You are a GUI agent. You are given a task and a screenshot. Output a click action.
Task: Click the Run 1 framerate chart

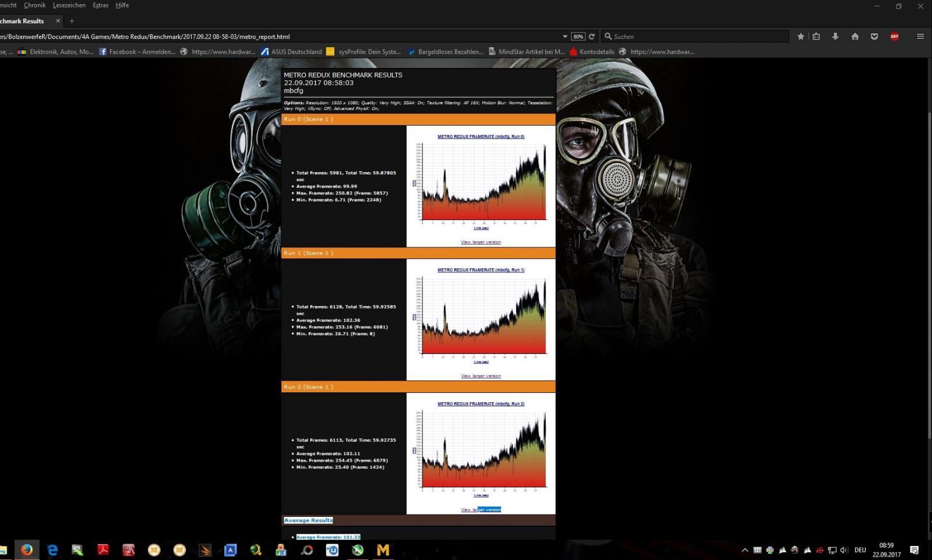(481, 317)
